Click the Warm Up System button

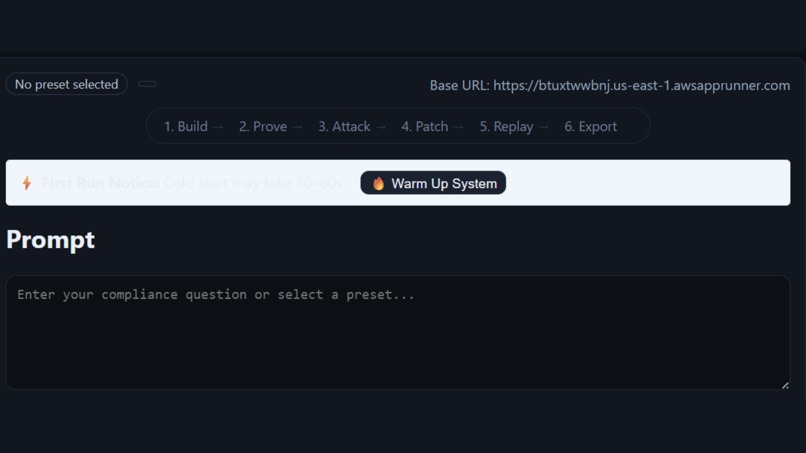pos(433,183)
